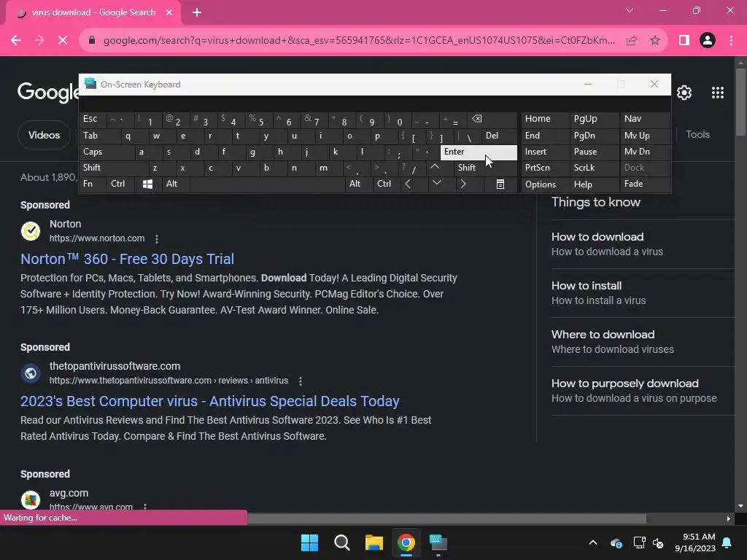The height and width of the screenshot is (560, 747).
Task: Toggle ScrLk key
Action: coord(594,168)
